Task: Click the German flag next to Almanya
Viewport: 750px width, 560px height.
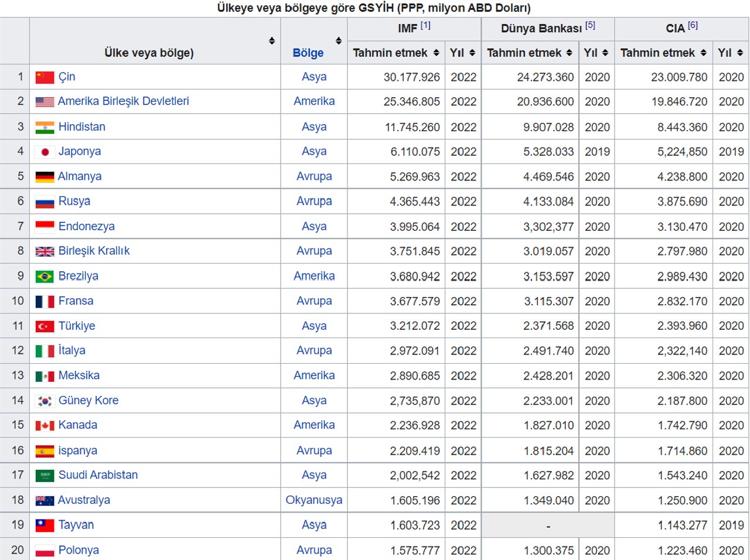Action: (x=45, y=177)
